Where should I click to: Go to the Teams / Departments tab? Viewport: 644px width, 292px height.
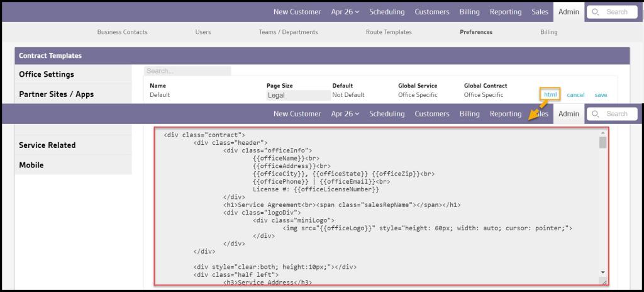click(x=288, y=32)
